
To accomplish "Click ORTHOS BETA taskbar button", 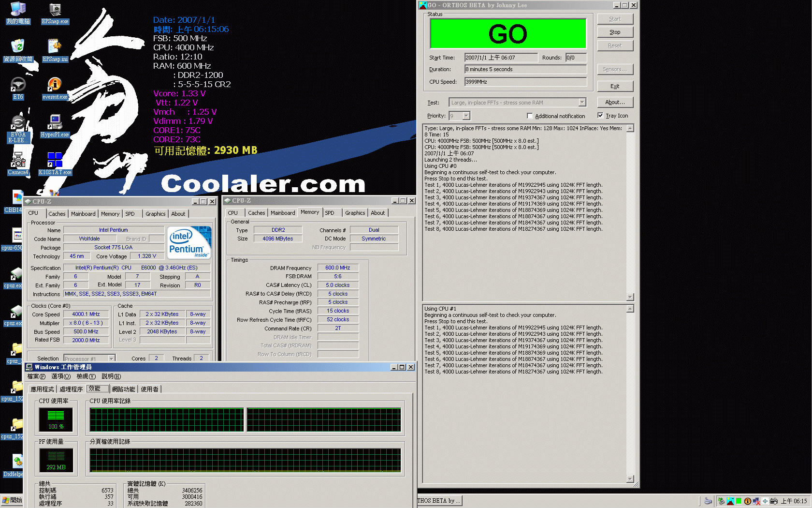I will click(x=439, y=501).
